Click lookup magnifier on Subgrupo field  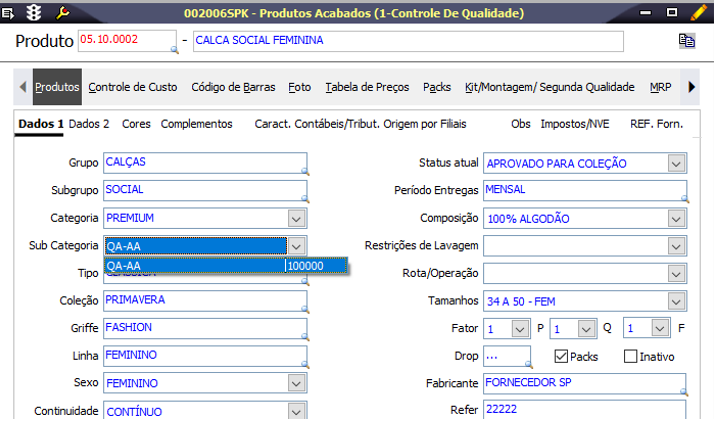(x=305, y=198)
